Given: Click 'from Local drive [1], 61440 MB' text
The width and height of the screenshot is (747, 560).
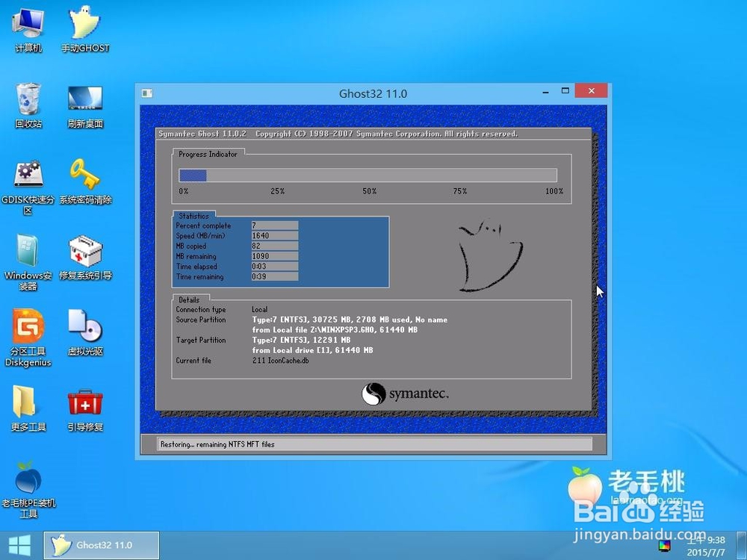Looking at the screenshot, I should click(312, 350).
